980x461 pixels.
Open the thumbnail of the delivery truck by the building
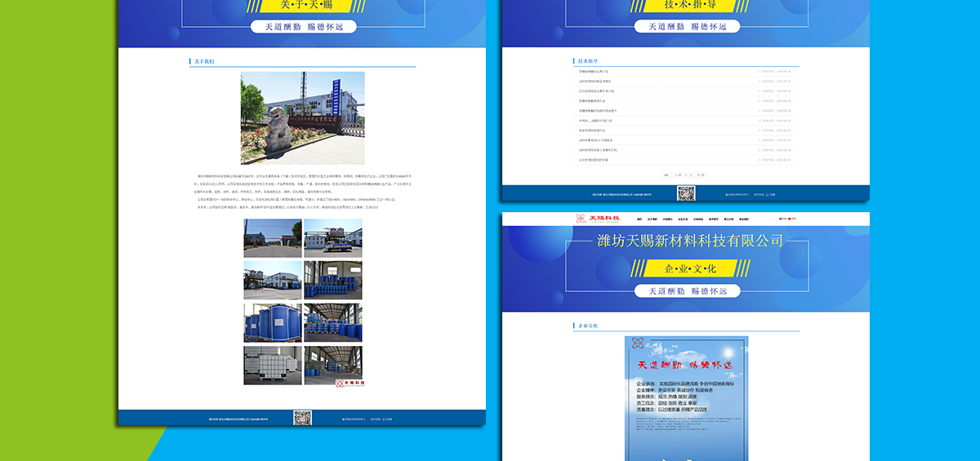(333, 238)
